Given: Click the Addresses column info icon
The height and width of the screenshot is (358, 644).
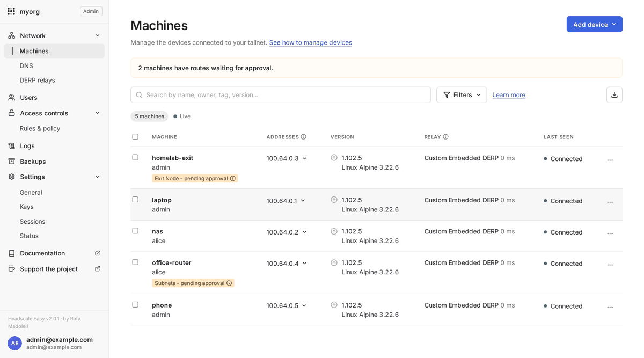Looking at the screenshot, I should 304,137.
